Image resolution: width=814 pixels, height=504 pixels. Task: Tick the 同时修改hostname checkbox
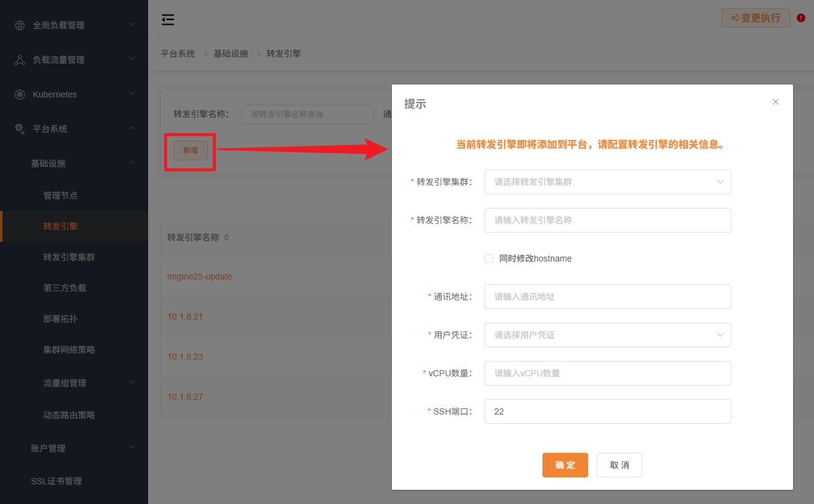coord(489,258)
